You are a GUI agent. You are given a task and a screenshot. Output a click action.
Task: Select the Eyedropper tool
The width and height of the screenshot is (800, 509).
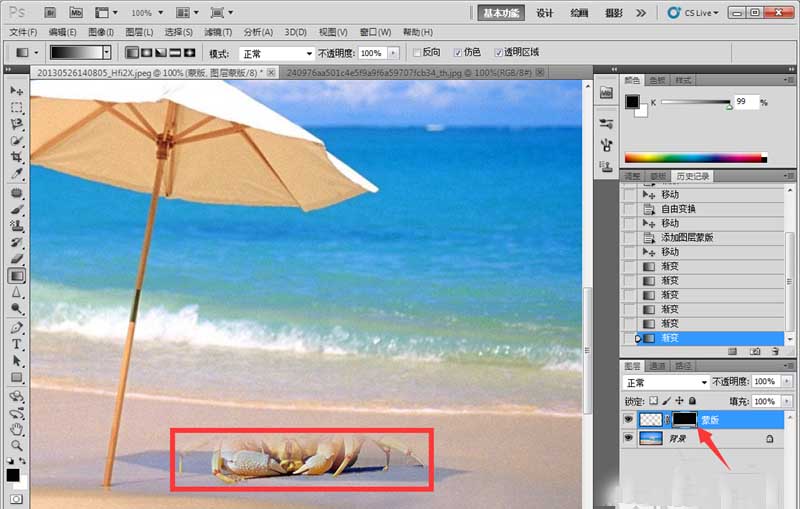pos(16,174)
